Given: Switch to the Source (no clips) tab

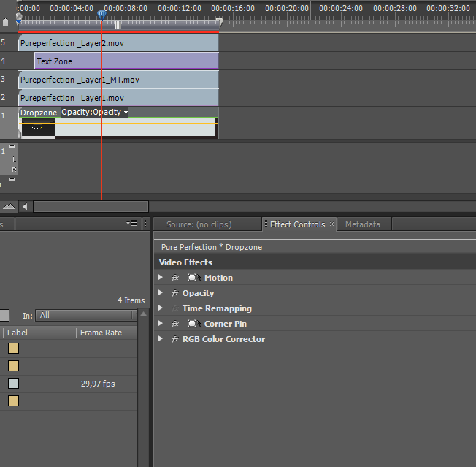Looking at the screenshot, I should pyautogui.click(x=199, y=224).
